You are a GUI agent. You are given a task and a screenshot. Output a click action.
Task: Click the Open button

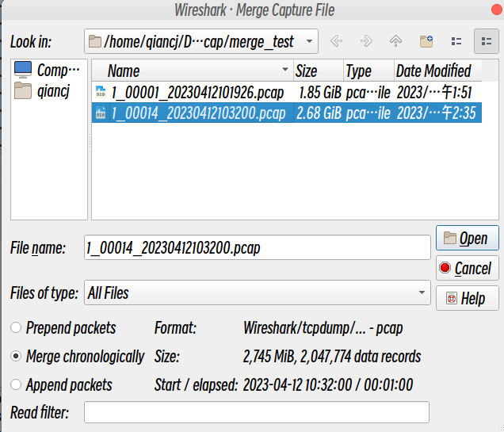tap(468, 238)
